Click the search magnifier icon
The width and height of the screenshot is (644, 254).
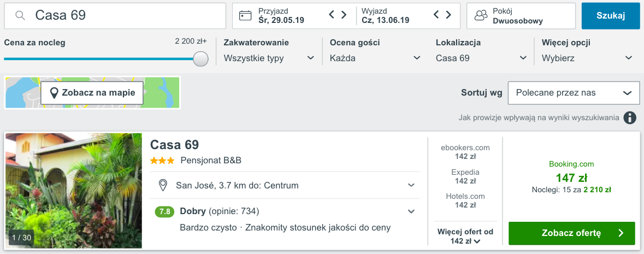(x=20, y=16)
